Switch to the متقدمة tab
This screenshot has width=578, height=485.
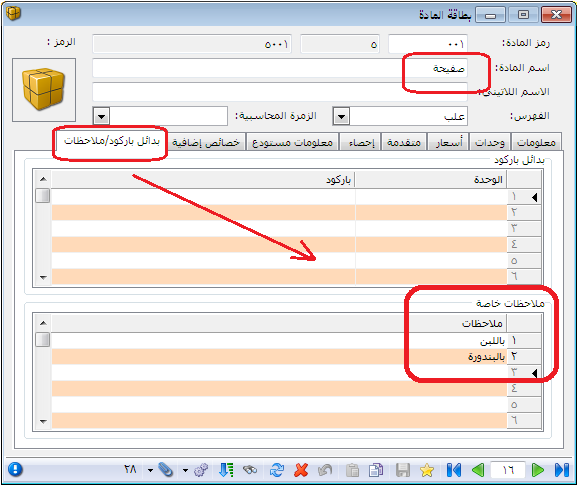404,142
